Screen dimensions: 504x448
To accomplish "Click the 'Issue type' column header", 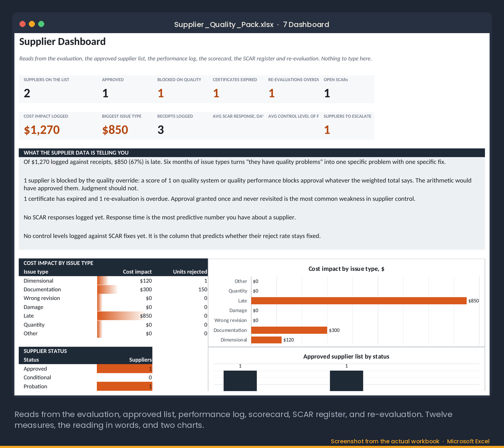I will click(36, 272).
